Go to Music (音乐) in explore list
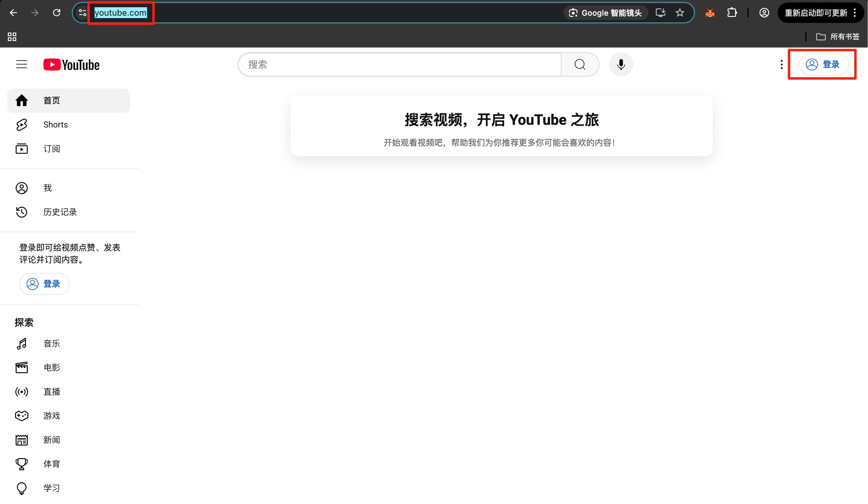This screenshot has height=504, width=868. [52, 343]
